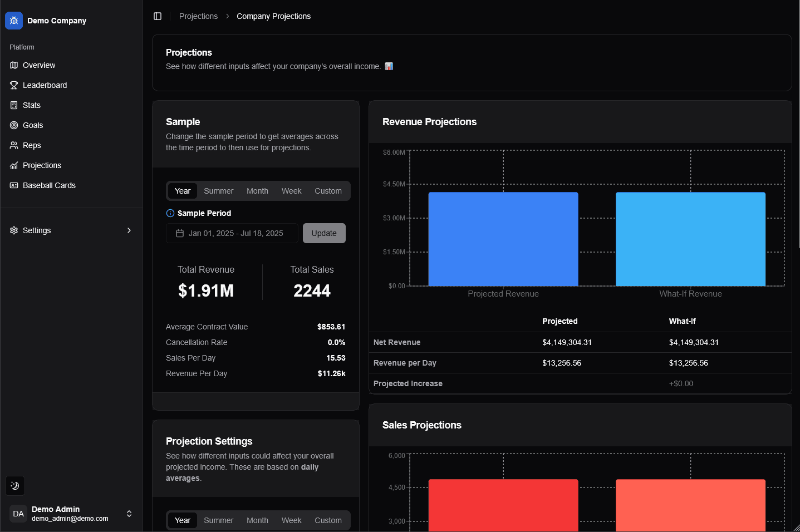Image resolution: width=800 pixels, height=532 pixels.
Task: Click the 0.0% Cancellation Rate value
Action: point(336,342)
